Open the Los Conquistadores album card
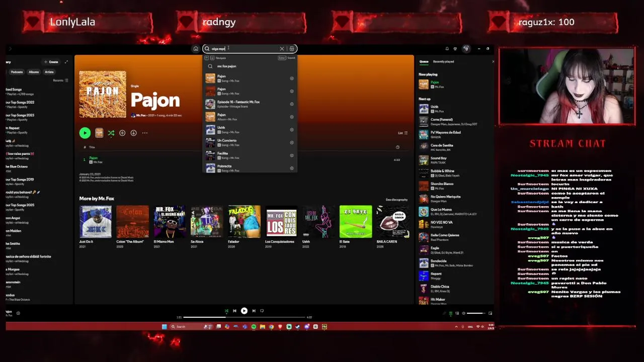 [281, 227]
